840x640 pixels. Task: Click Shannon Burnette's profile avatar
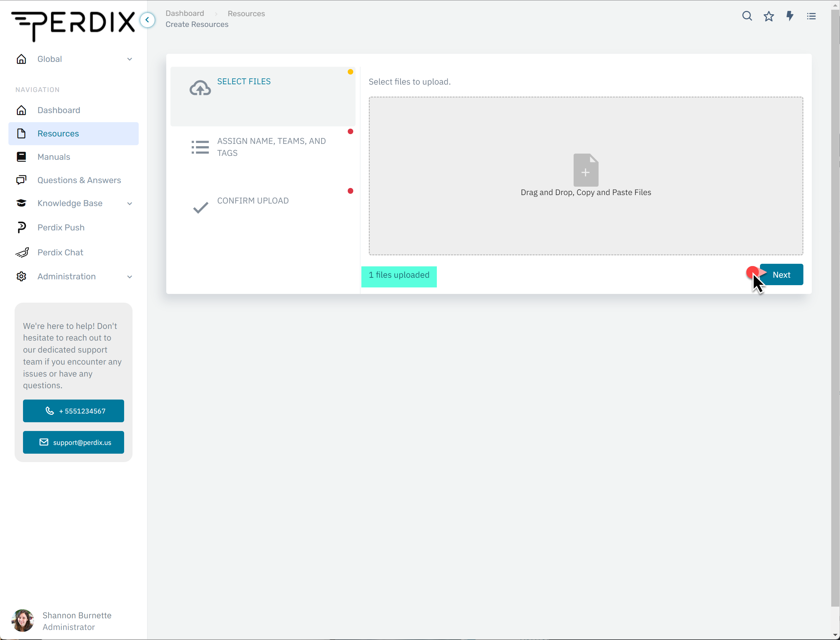click(x=23, y=620)
